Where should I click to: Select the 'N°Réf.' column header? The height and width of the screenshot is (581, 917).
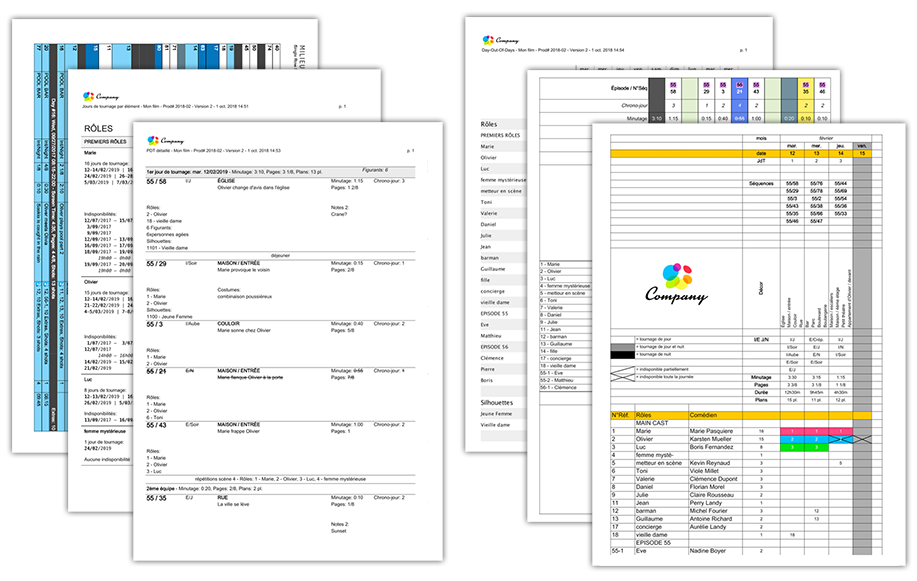click(619, 415)
